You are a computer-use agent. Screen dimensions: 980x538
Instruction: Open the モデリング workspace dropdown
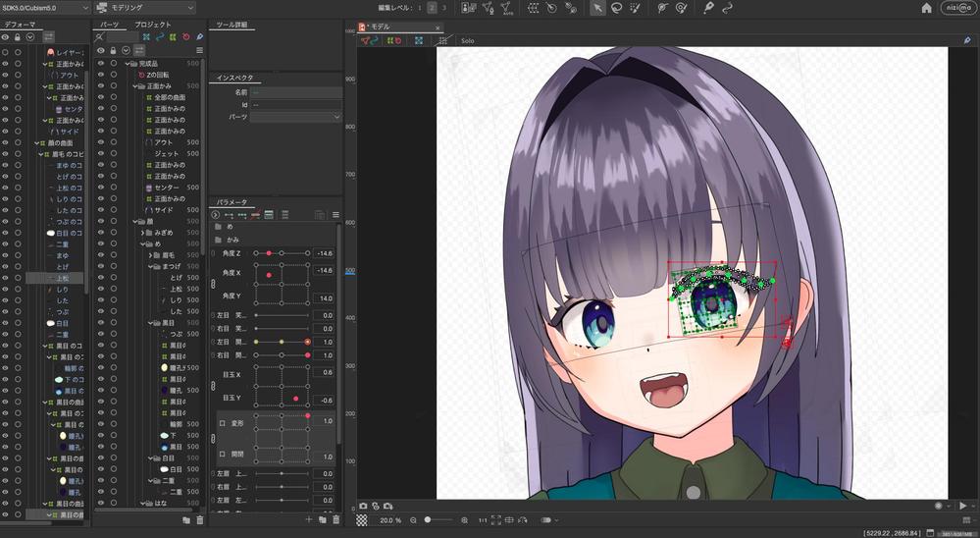tap(145, 8)
